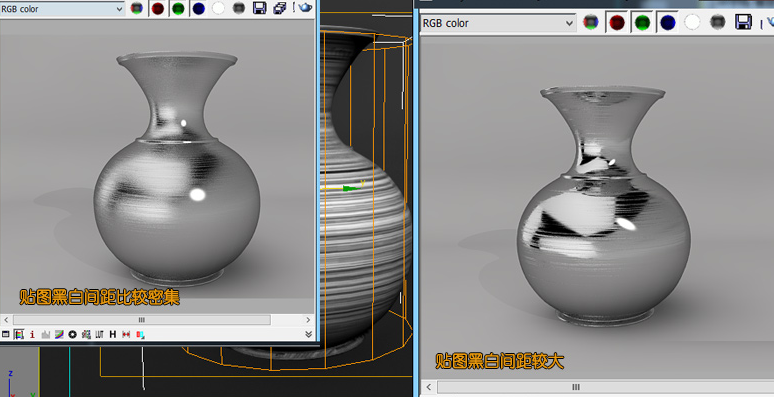Switch to alpha channel in left frame buffer

[218, 8]
